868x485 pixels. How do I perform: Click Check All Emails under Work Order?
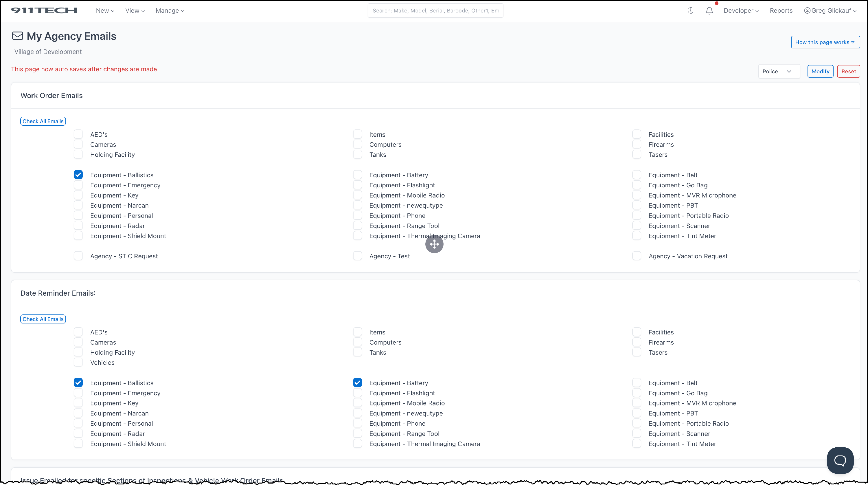click(43, 121)
